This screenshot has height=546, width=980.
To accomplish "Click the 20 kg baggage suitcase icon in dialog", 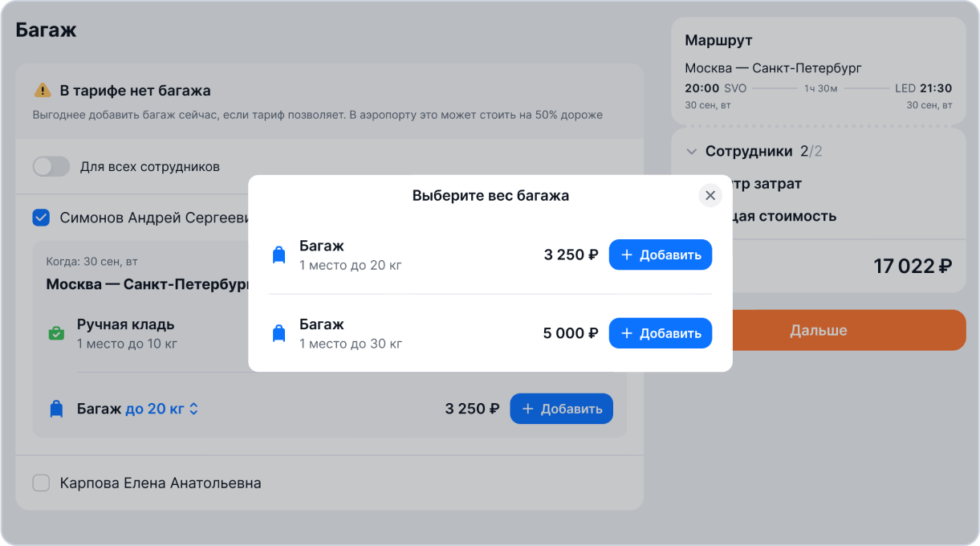I will 279,255.
